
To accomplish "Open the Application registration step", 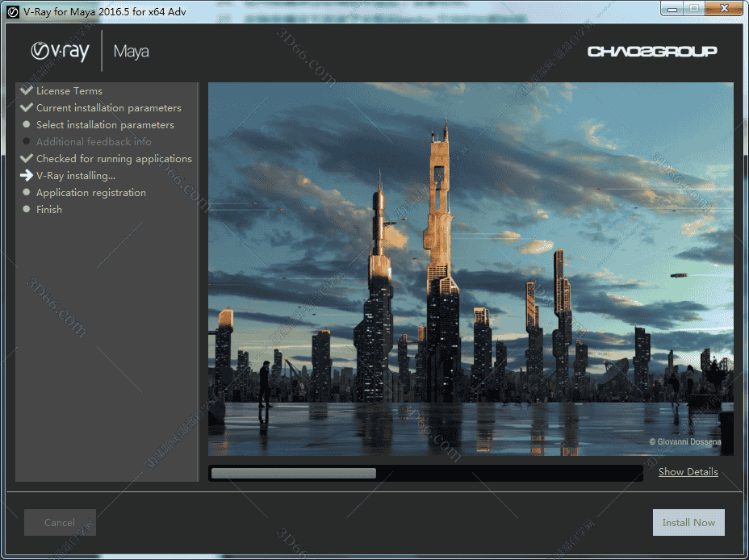I will click(91, 193).
